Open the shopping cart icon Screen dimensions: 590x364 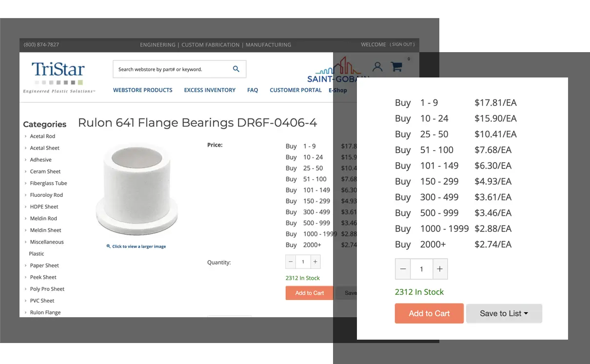click(x=397, y=67)
